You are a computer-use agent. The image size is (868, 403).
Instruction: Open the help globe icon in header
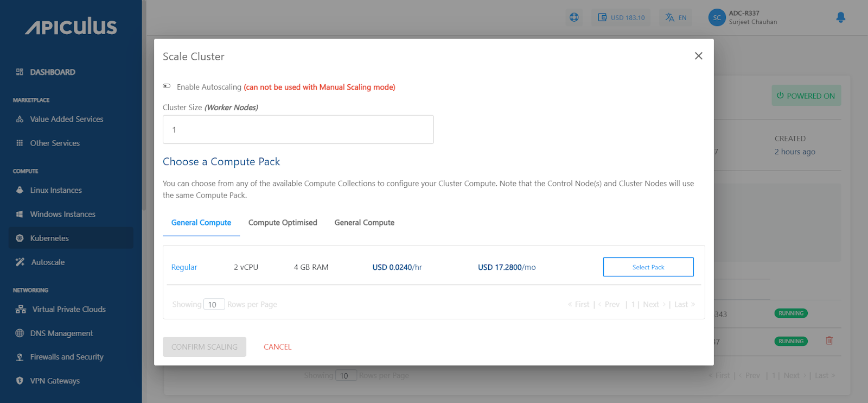click(574, 17)
